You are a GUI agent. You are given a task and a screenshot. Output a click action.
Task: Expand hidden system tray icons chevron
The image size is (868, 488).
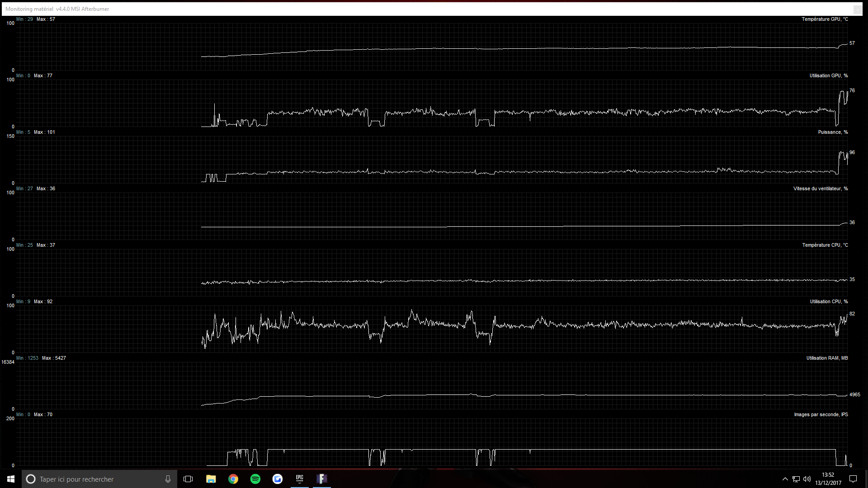(785, 479)
